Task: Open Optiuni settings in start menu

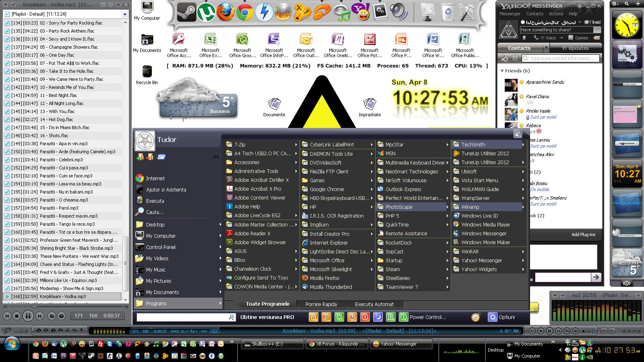Action: coord(502,317)
